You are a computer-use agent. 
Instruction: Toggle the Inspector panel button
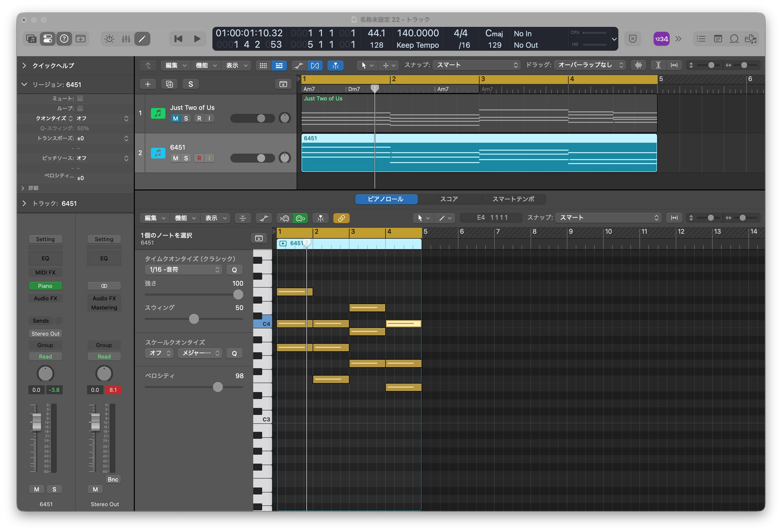pyautogui.click(x=48, y=39)
